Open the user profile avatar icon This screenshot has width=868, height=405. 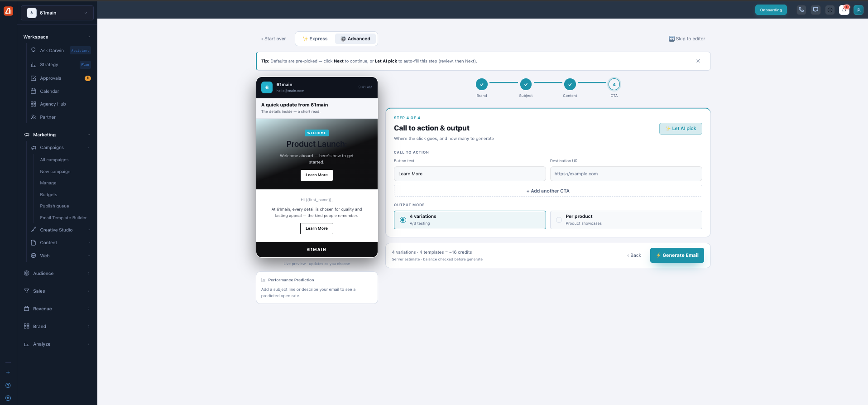click(858, 10)
